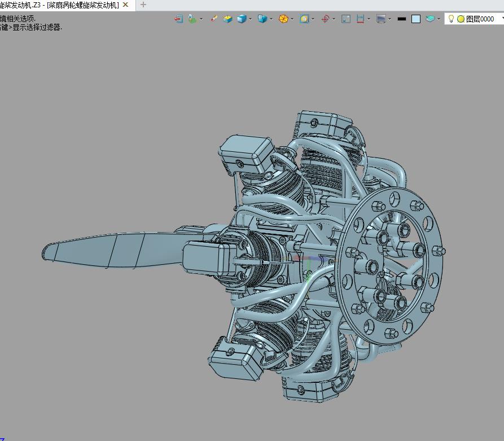
Task: Click the red-and-blue bracket section icon
Action: (360, 19)
